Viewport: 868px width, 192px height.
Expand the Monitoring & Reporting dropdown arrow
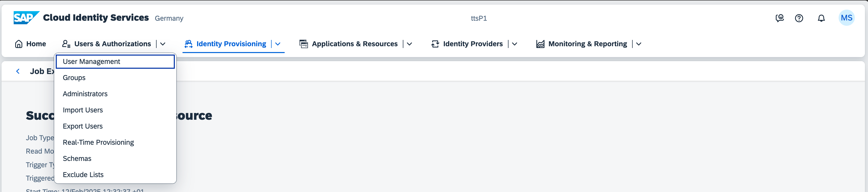pyautogui.click(x=638, y=44)
